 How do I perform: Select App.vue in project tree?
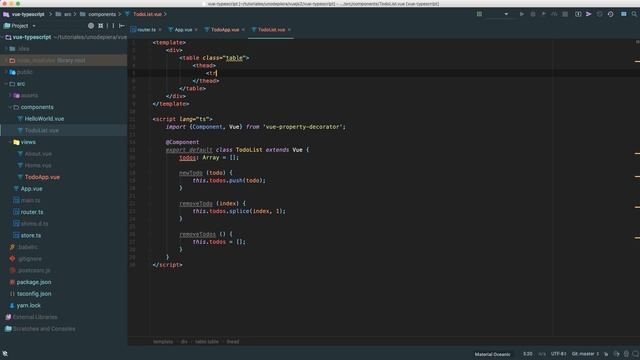(x=31, y=189)
